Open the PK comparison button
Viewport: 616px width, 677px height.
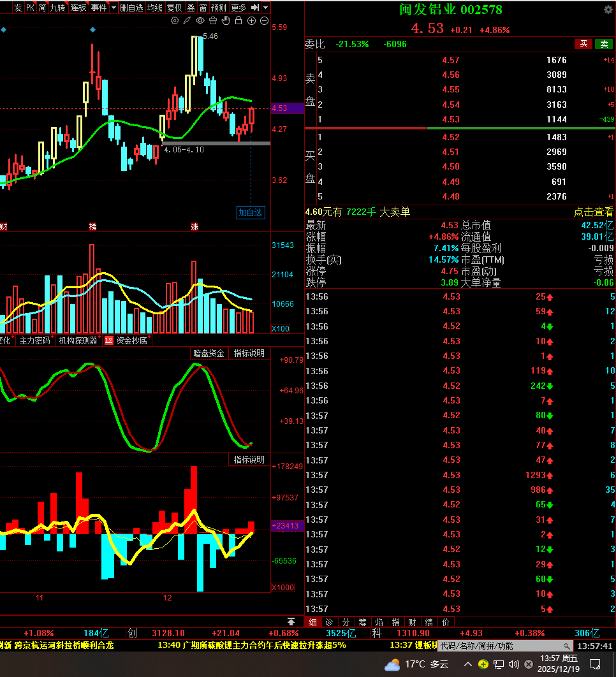[30, 8]
